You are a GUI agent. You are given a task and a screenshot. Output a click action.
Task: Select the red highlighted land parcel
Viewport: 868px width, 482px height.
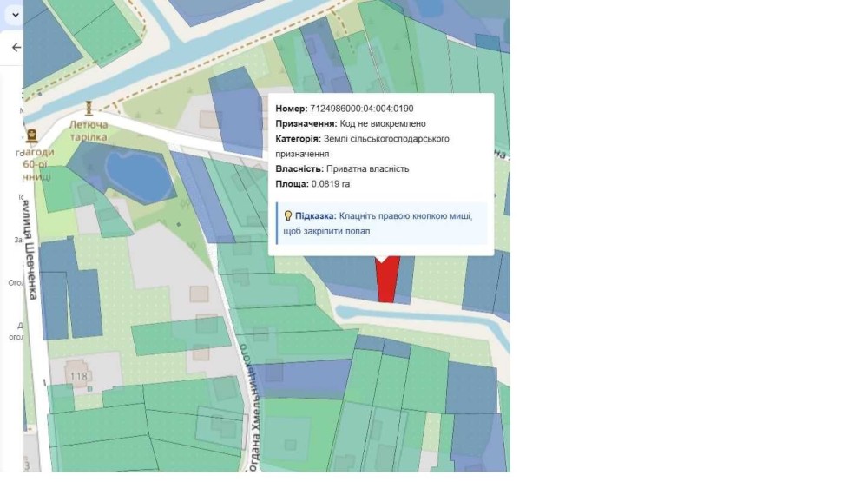(x=387, y=280)
